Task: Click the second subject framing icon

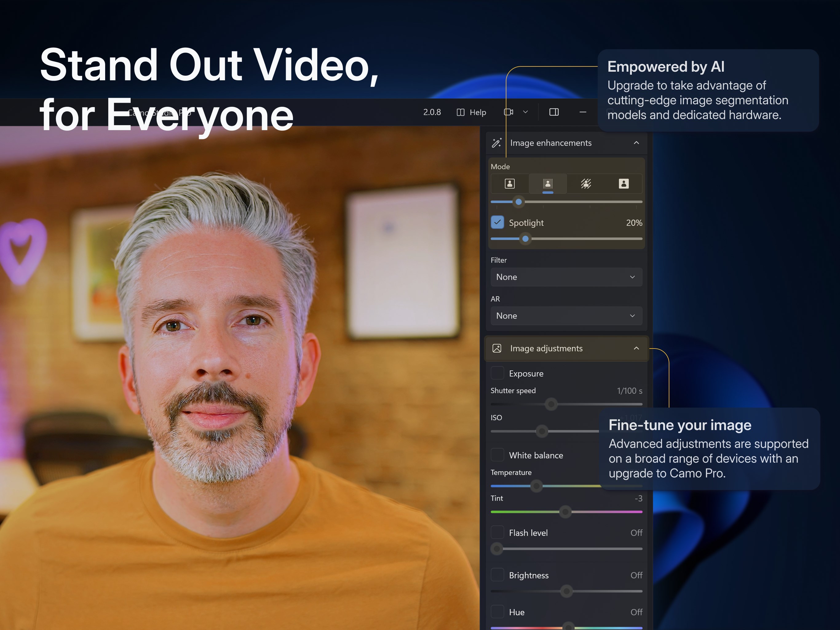Action: click(x=548, y=183)
